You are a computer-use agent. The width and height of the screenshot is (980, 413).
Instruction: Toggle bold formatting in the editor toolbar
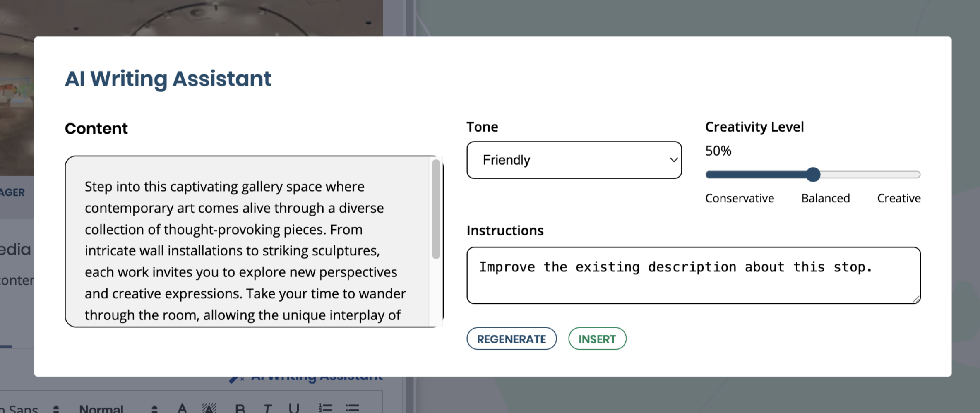(240, 408)
